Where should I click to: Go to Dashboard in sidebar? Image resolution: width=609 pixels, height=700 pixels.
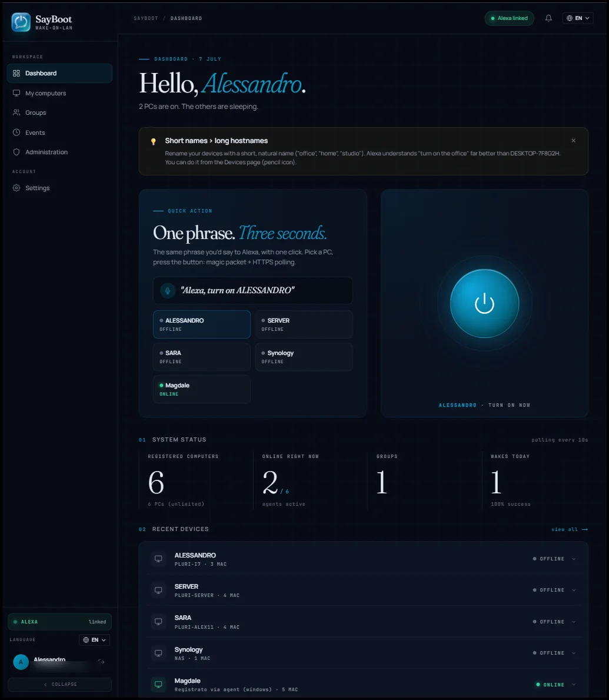[x=60, y=73]
